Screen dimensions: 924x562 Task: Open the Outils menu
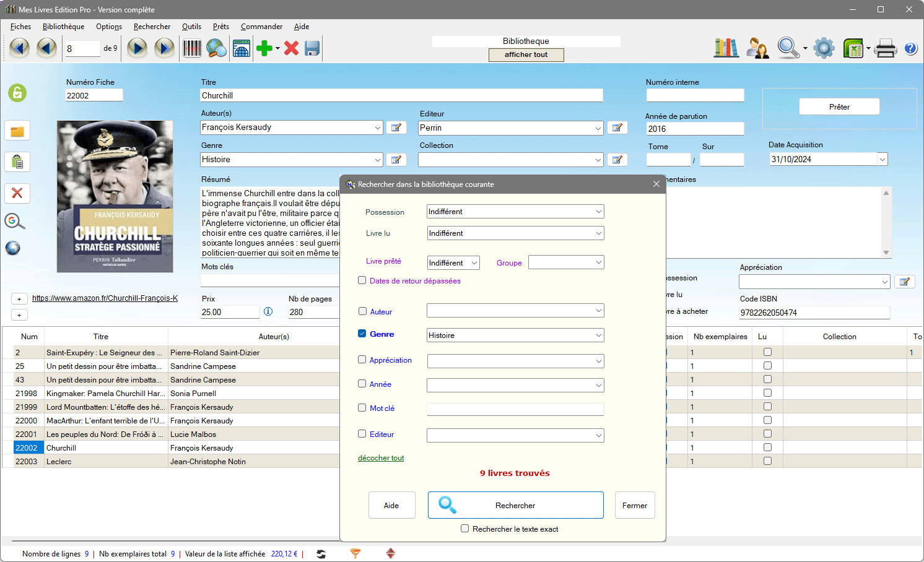point(191,27)
